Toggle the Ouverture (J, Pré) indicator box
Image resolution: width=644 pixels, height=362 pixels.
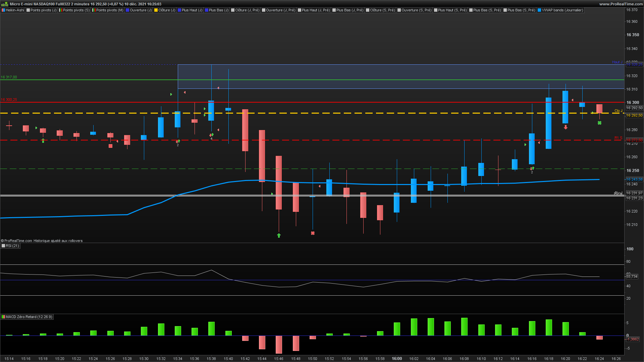264,10
